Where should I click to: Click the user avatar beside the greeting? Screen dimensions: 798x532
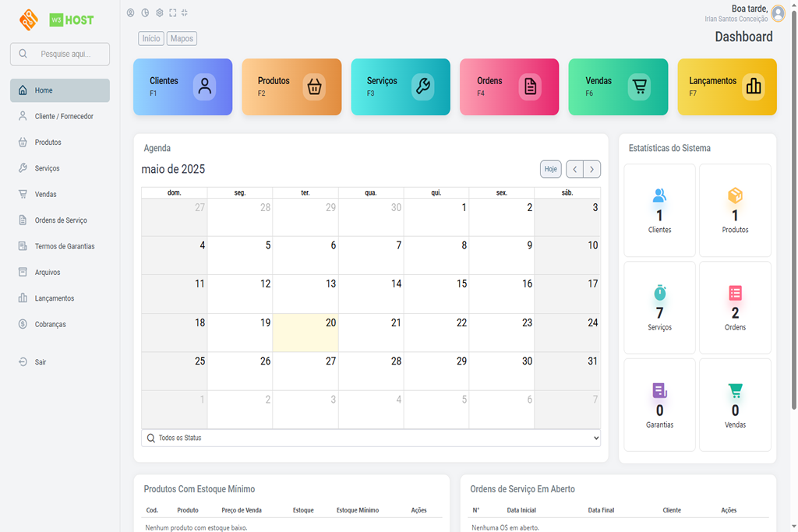point(777,13)
